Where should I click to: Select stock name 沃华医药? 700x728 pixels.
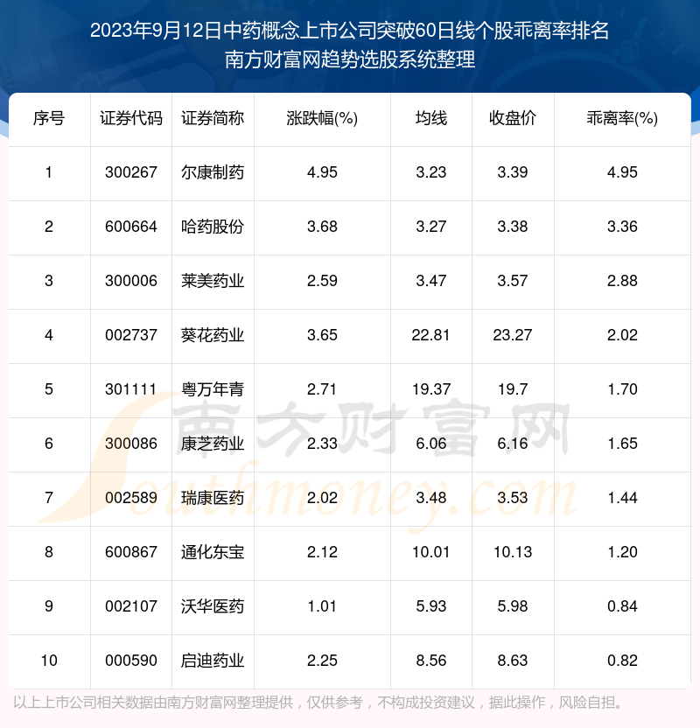[213, 606]
